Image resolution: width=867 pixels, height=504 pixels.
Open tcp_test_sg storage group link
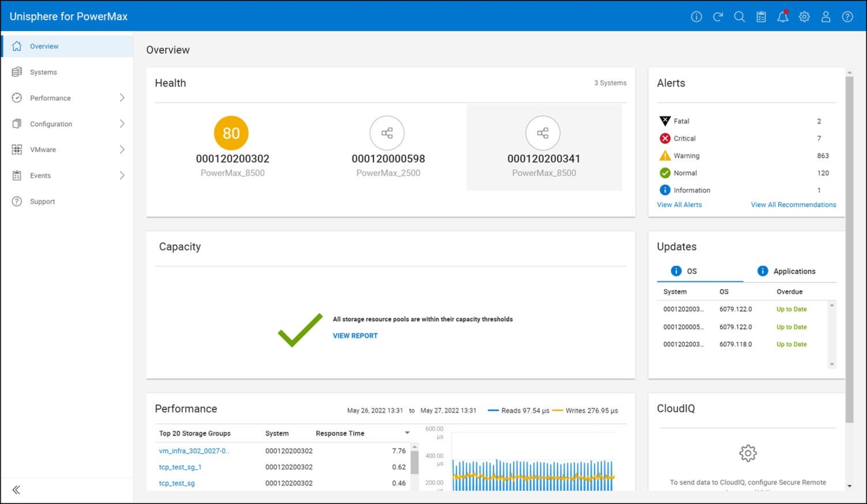[x=177, y=483]
